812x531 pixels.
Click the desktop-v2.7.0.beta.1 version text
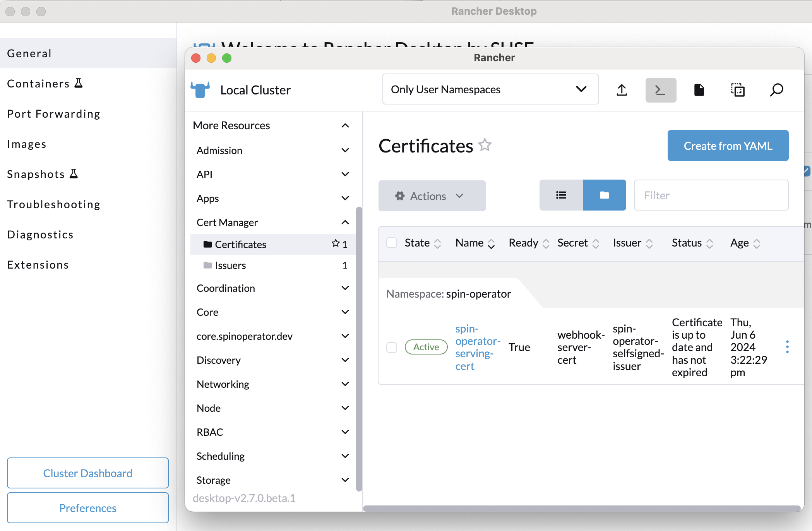point(244,498)
